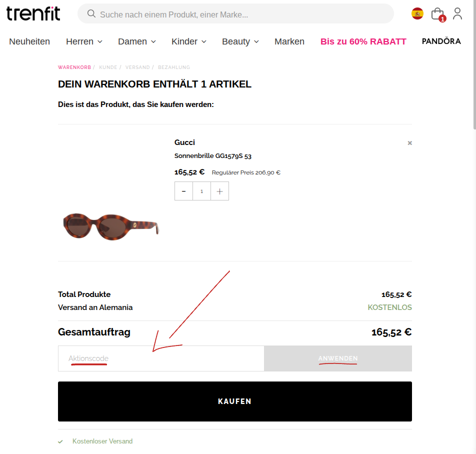Expand the Herren dropdown
Viewport: 476px width, 454px height.
click(83, 41)
